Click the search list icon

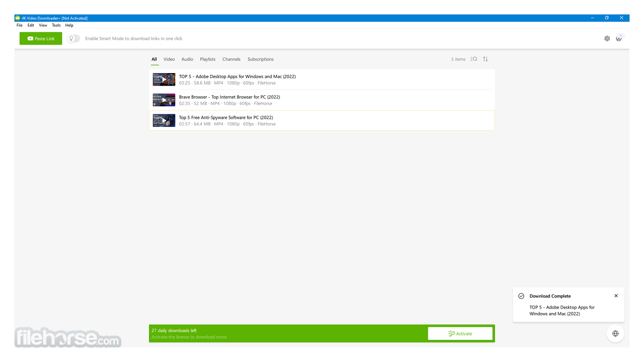coord(474,59)
